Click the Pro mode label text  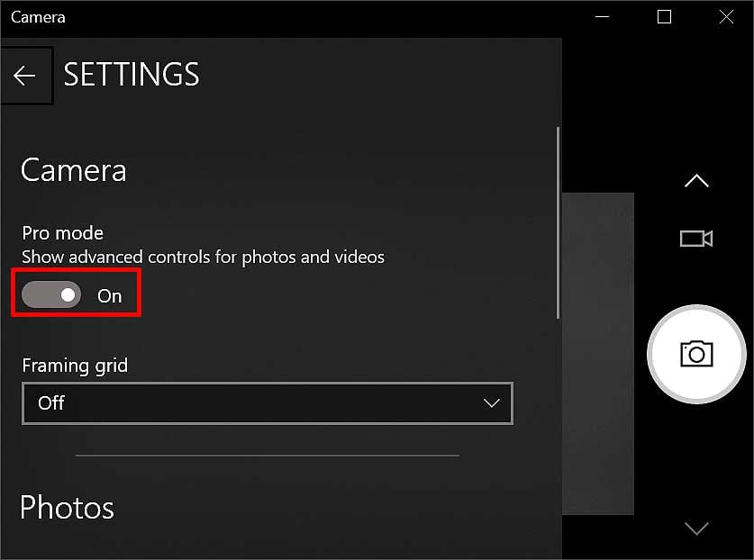coord(62,233)
